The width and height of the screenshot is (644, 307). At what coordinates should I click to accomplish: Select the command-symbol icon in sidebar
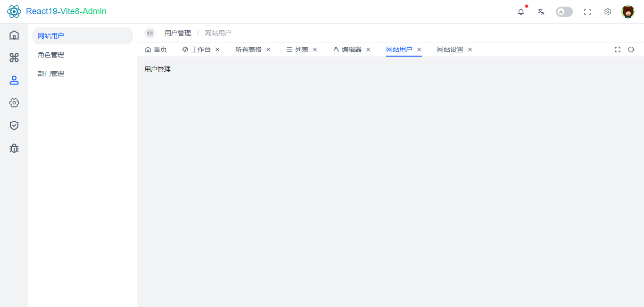pos(14,58)
